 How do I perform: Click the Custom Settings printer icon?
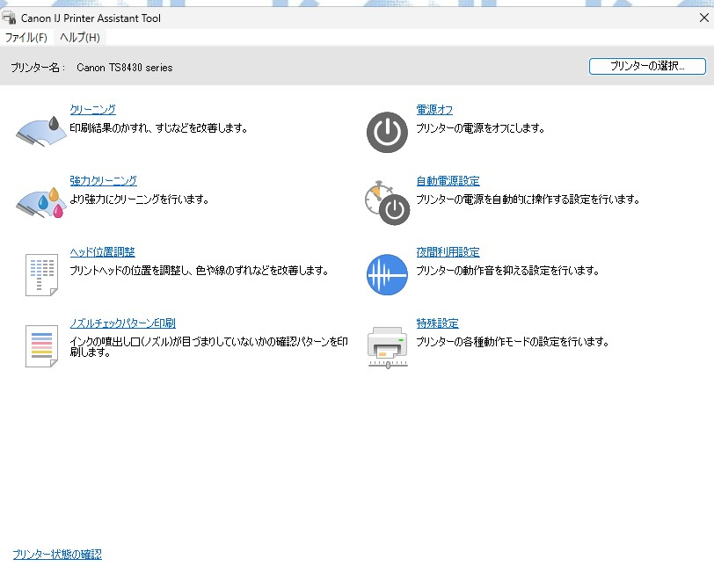click(388, 347)
